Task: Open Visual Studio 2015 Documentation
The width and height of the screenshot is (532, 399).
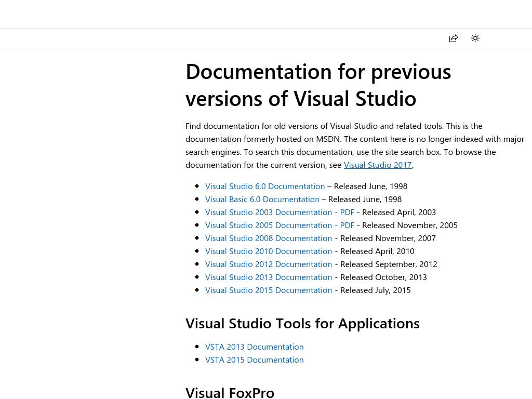Action: [268, 290]
